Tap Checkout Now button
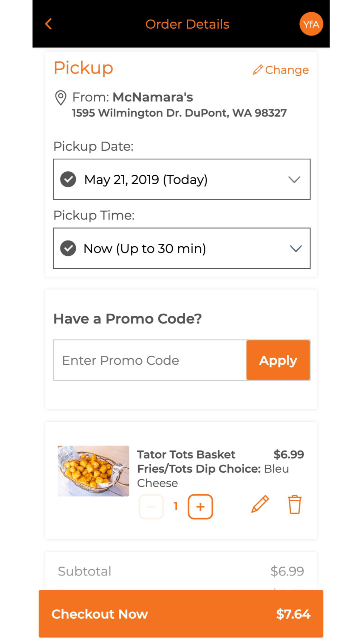362x644 pixels. 181,614
